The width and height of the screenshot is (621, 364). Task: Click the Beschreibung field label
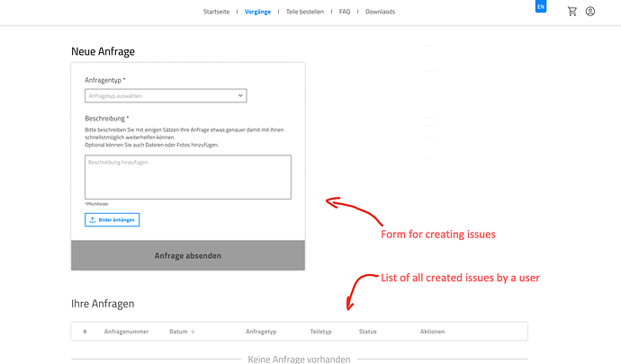click(106, 119)
